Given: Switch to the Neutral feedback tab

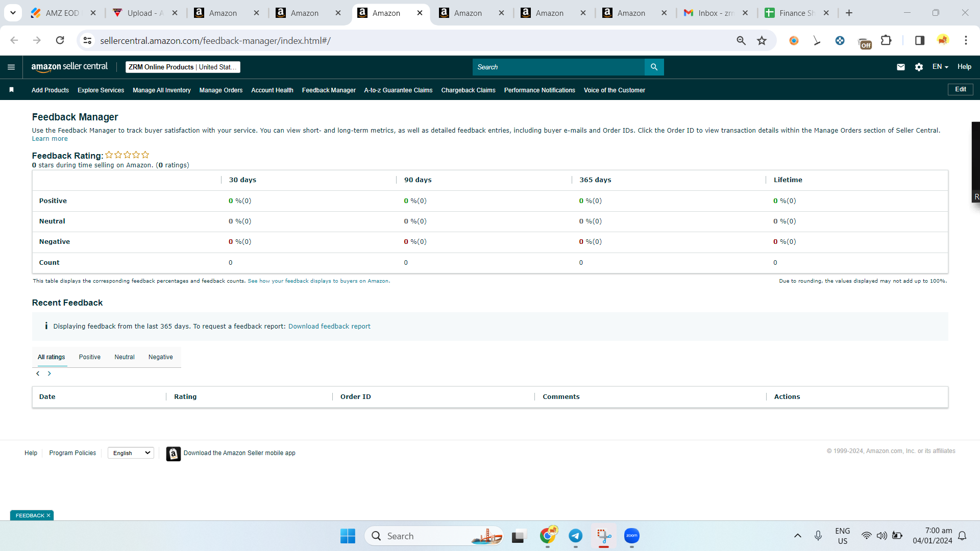Looking at the screenshot, I should pos(125,357).
